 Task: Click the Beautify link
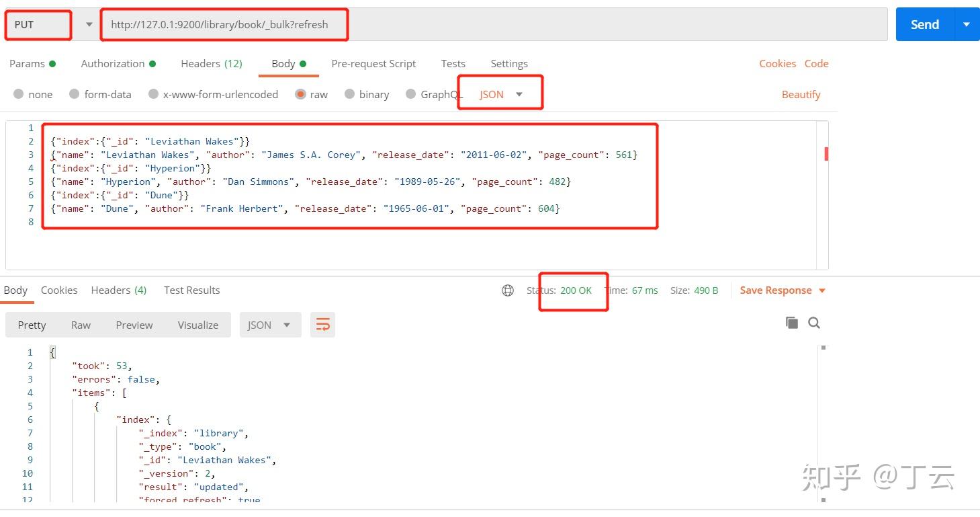coord(801,94)
